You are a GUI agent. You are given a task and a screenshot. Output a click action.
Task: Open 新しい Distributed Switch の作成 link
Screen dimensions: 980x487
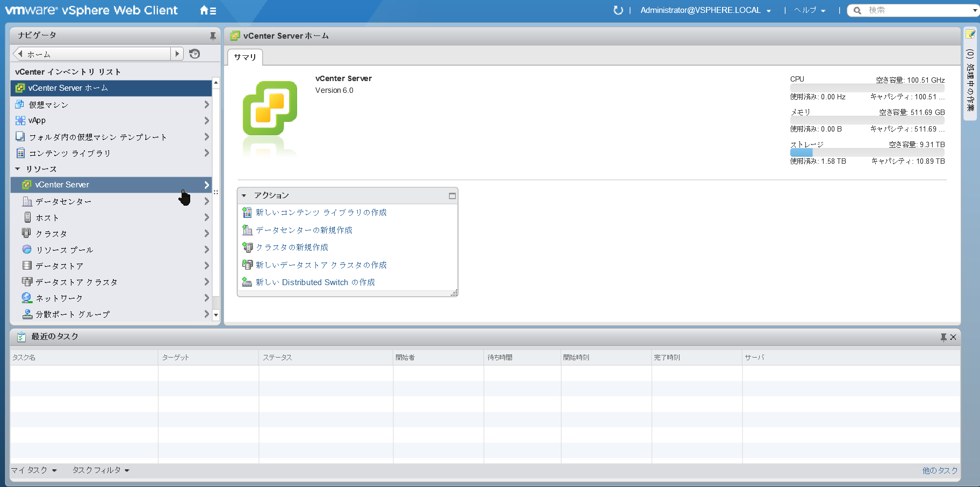(315, 282)
